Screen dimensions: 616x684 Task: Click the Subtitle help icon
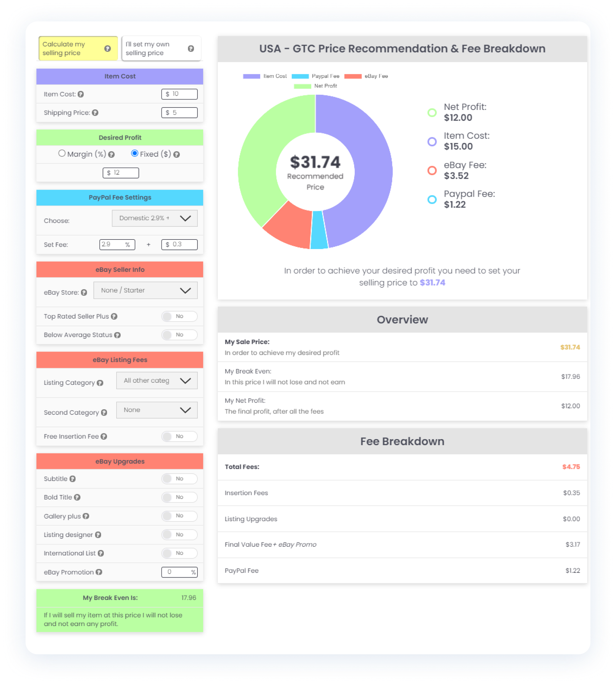point(73,479)
